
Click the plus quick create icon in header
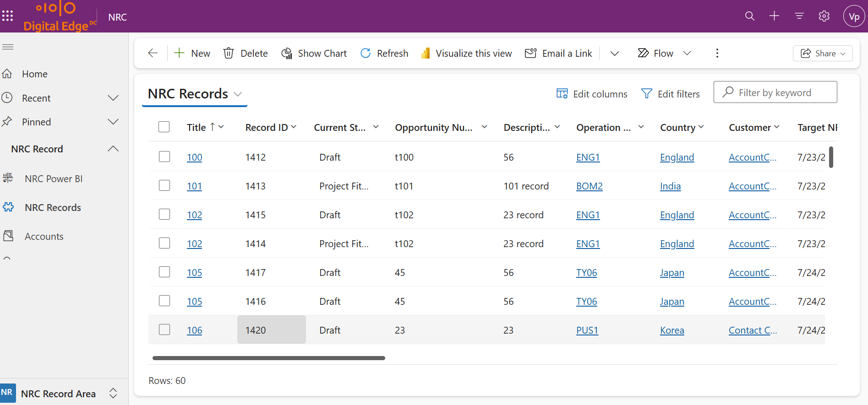point(774,16)
